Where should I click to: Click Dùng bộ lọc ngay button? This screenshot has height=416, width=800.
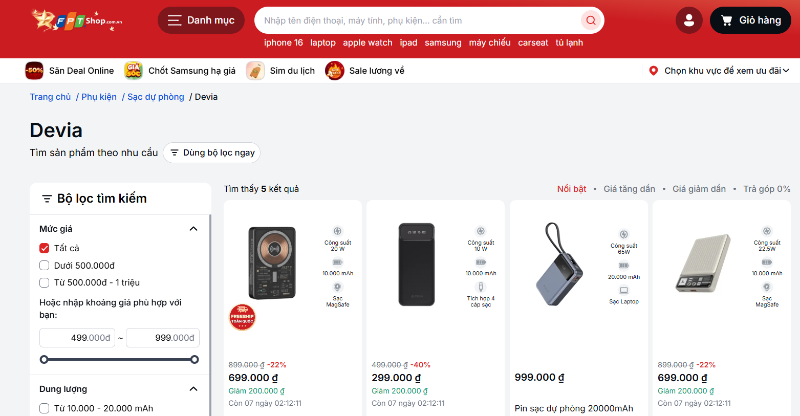click(212, 153)
